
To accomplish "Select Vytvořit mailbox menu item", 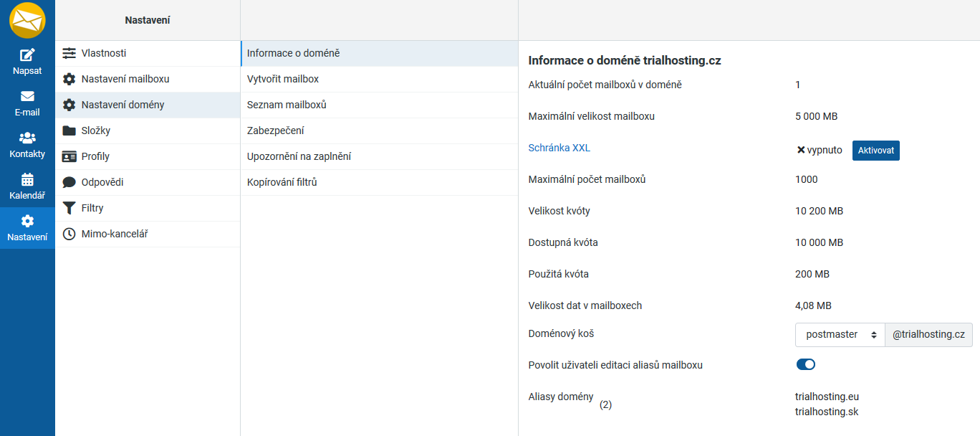I will 283,79.
